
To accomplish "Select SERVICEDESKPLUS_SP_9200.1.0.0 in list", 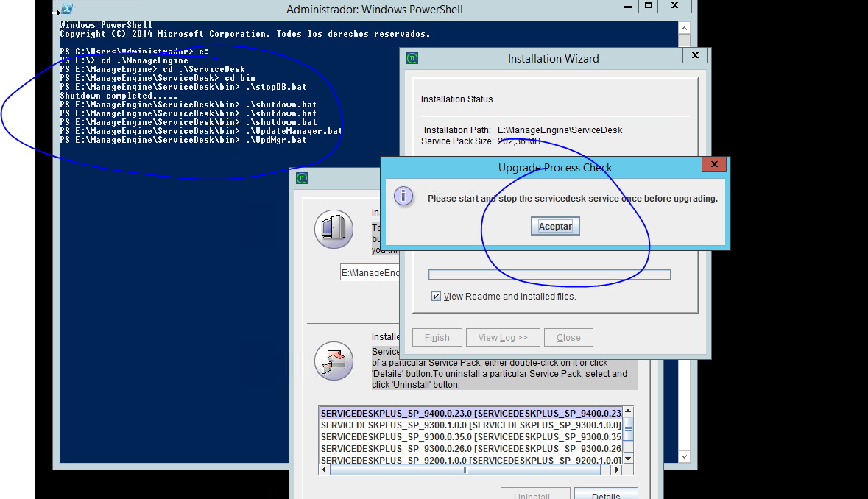I will coord(471,460).
